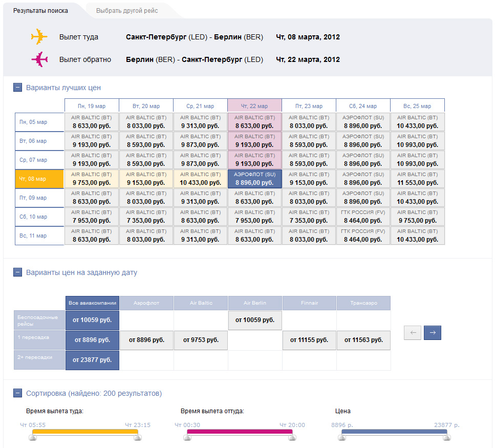Click the right arrow to show more airlines

[433, 333]
